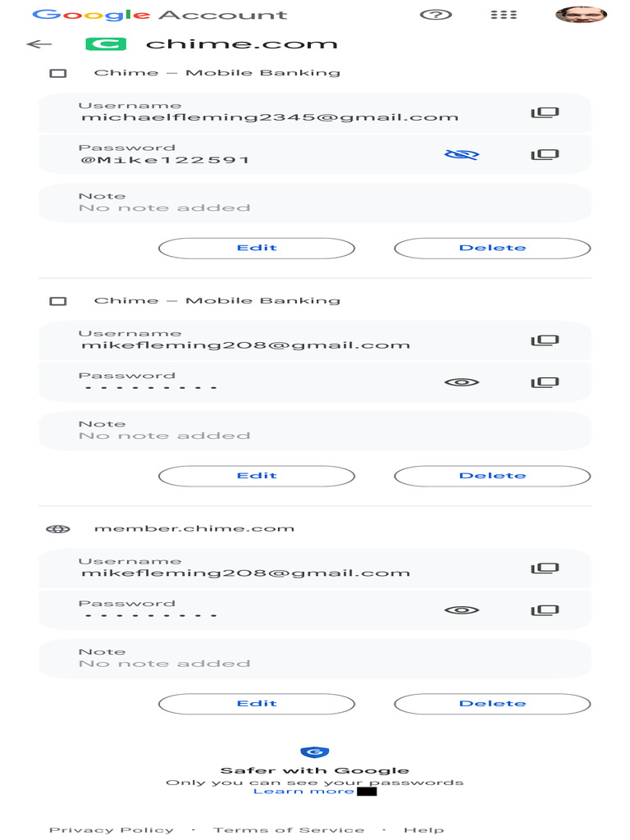Reveal the member.chime.com password
630x840 pixels.
coord(462,610)
